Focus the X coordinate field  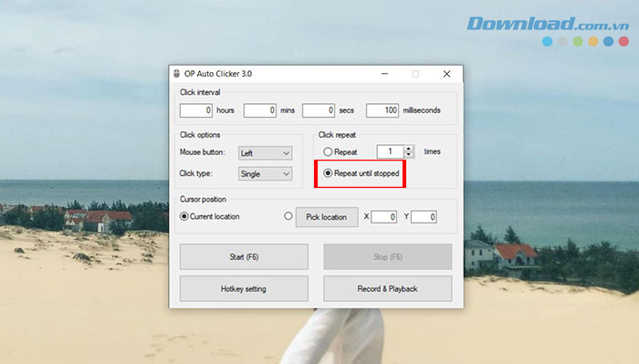click(x=384, y=217)
